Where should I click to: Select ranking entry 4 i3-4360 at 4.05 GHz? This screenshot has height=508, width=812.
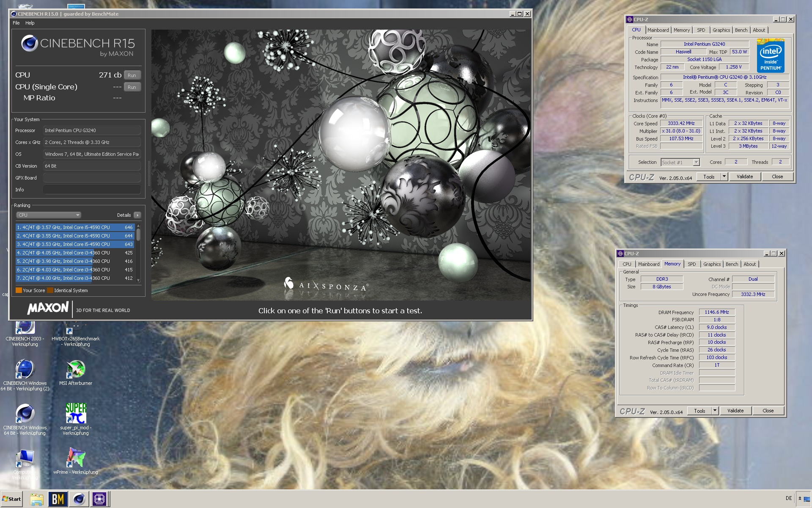pos(75,253)
